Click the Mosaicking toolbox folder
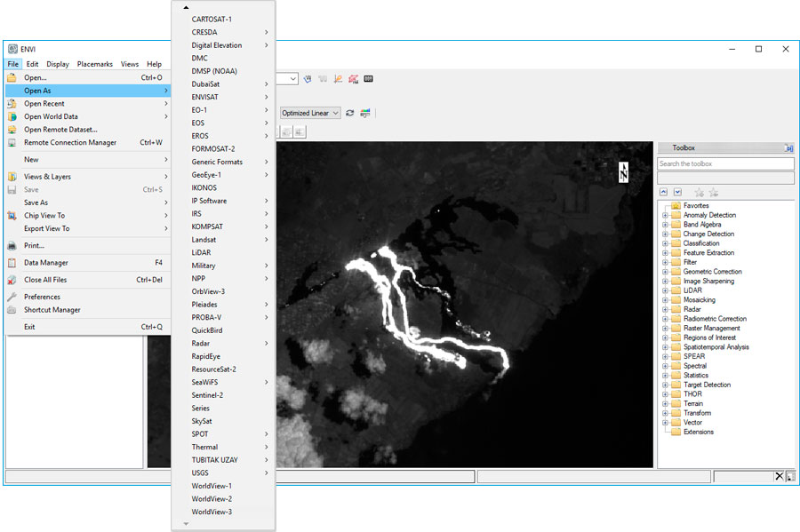This screenshot has height=532, width=800. [x=694, y=300]
